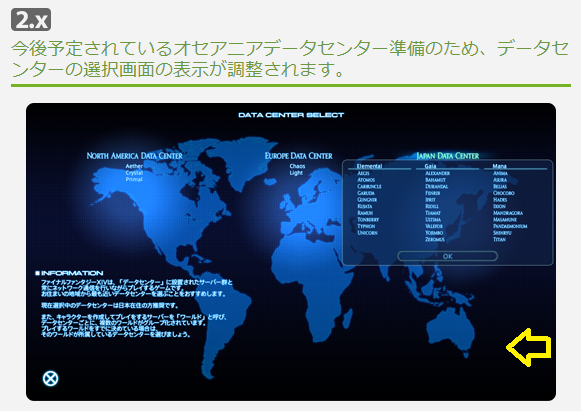Click the Kujata world name
This screenshot has width=581, height=411.
pyautogui.click(x=365, y=206)
